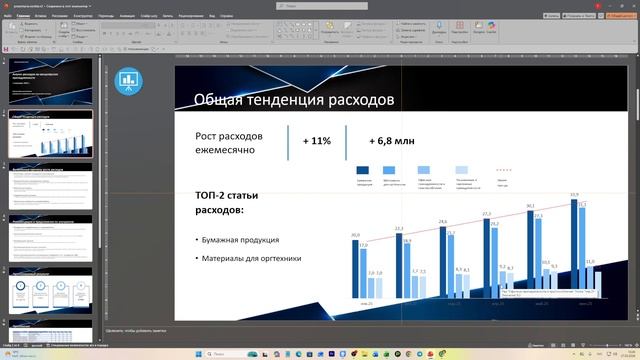640x360 pixels.
Task: Click the "+ 6,8 млн" text on the slide
Action: [392, 141]
